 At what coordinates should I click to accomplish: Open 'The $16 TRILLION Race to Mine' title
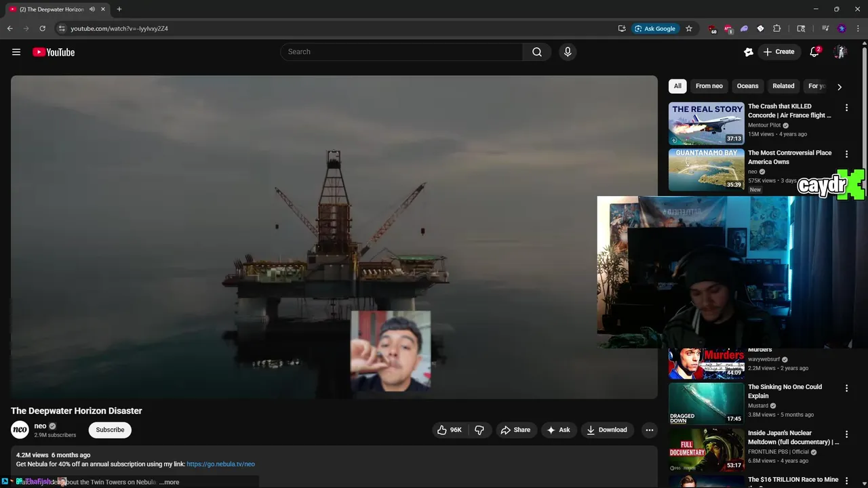pyautogui.click(x=793, y=480)
